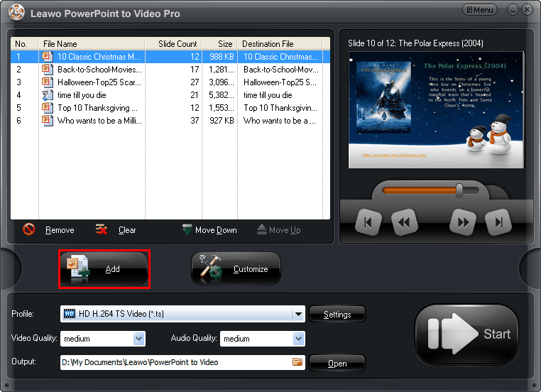Click the HD format icon in Profile
This screenshot has width=541, height=392.
(x=70, y=314)
